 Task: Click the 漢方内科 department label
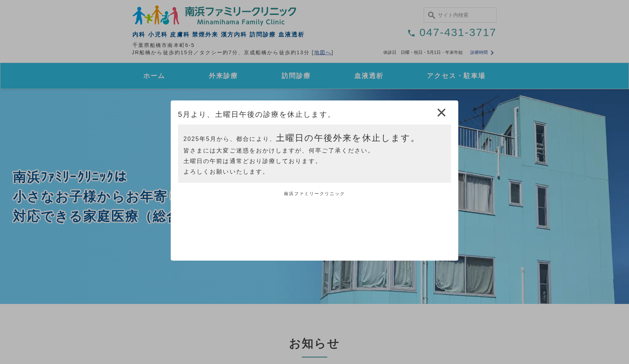click(x=233, y=34)
